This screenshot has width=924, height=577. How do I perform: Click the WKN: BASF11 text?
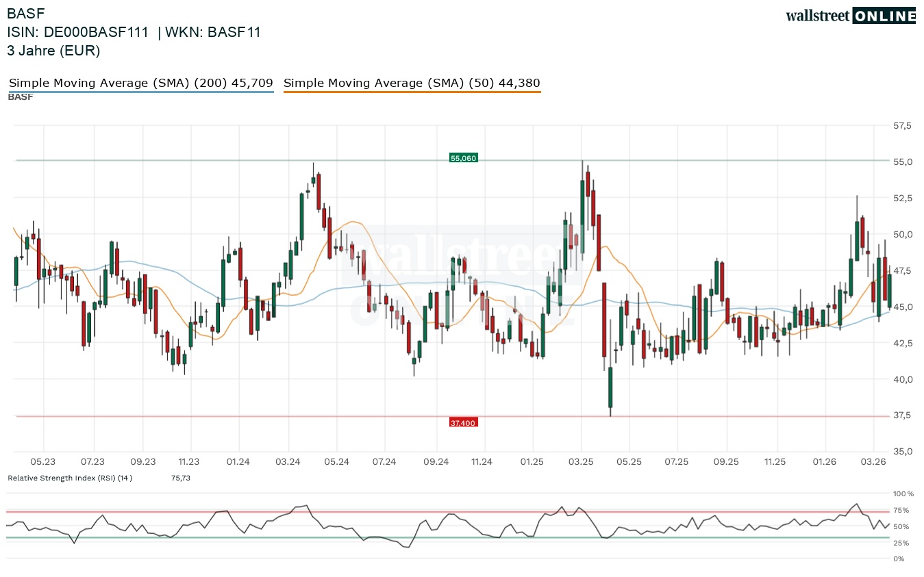point(211,32)
